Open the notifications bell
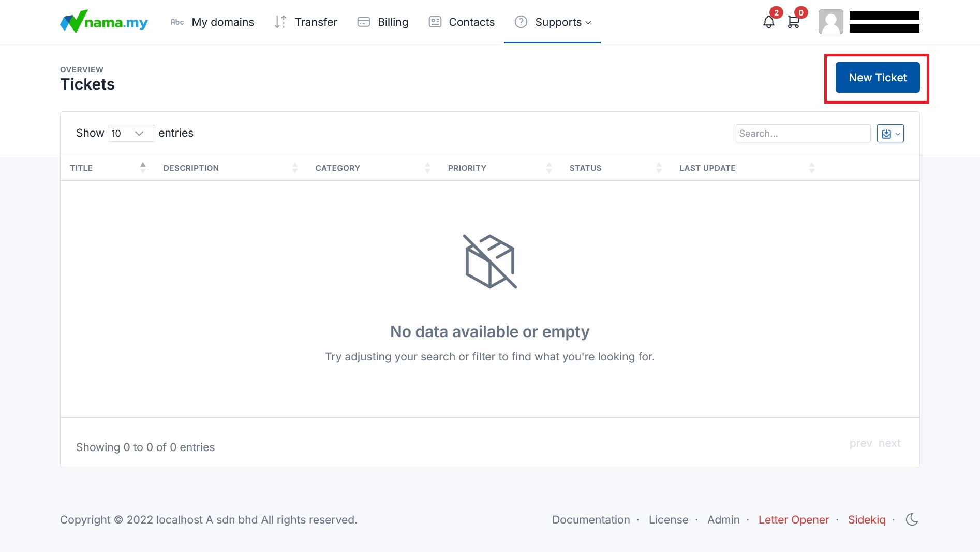The width and height of the screenshot is (980, 552). coord(768,22)
